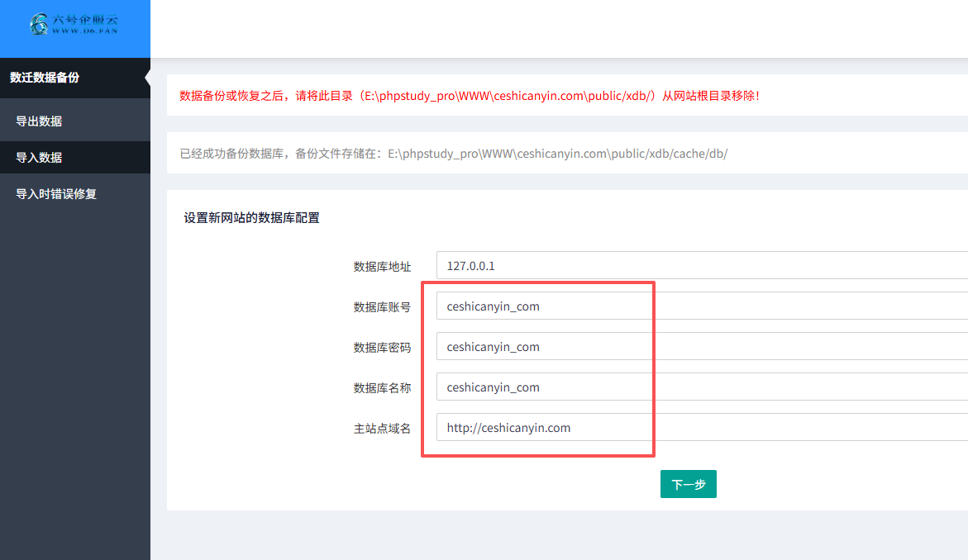Click the white arrow beside 数迁数据备份

pyautogui.click(x=147, y=78)
